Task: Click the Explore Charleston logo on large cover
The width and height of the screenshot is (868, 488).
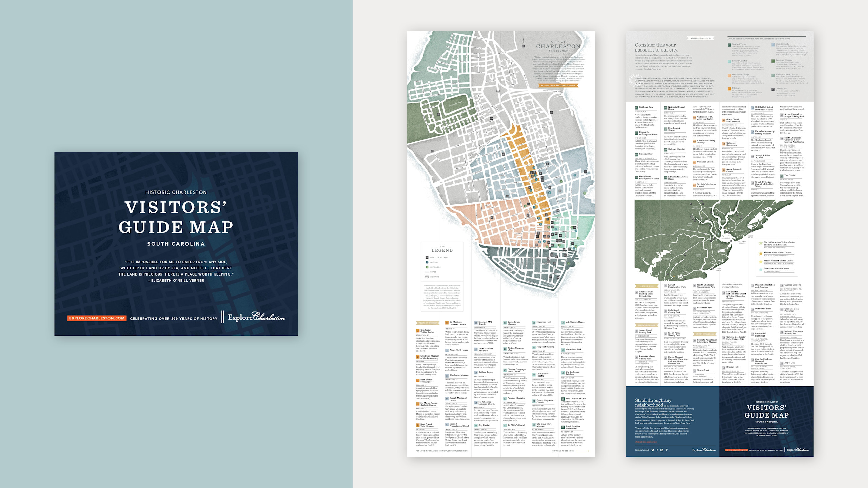Action: (256, 317)
